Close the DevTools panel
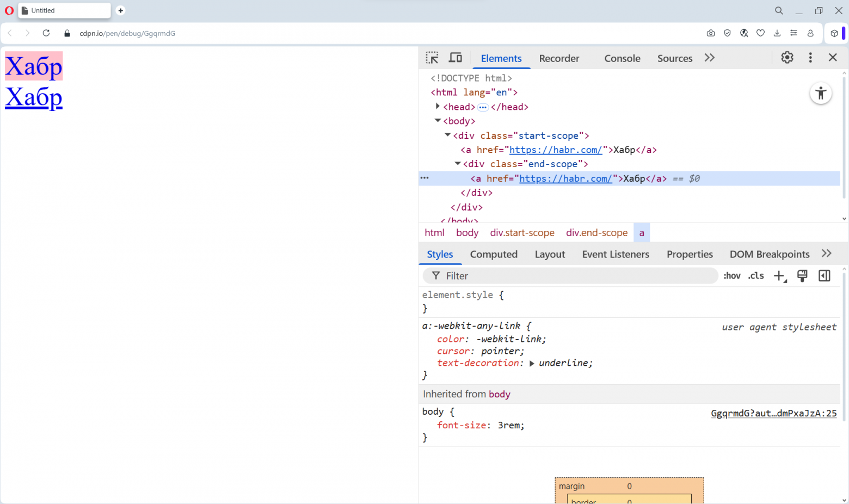 (833, 58)
